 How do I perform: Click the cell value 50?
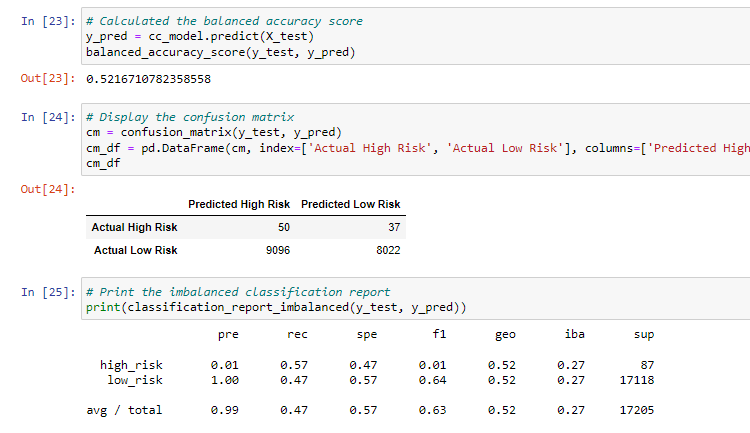coord(284,227)
